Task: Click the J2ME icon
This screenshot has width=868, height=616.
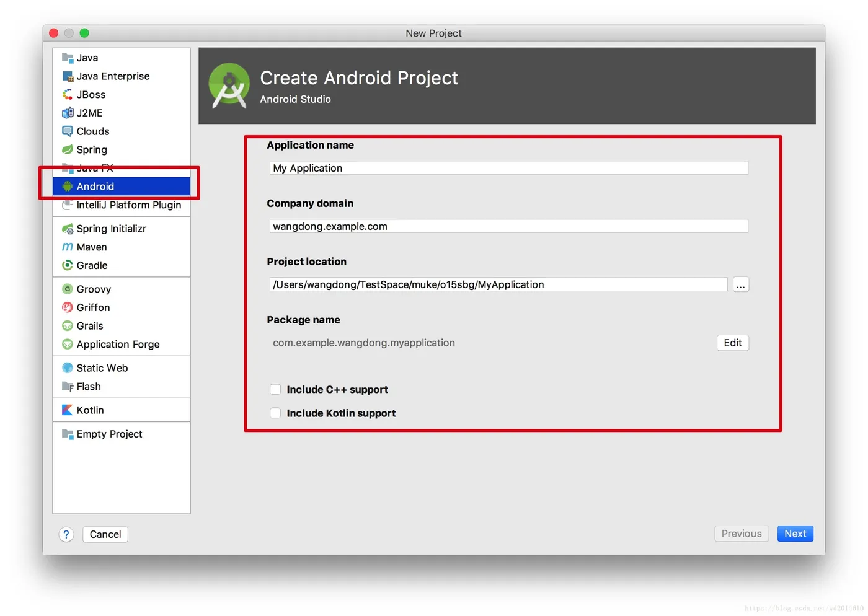Action: point(68,113)
